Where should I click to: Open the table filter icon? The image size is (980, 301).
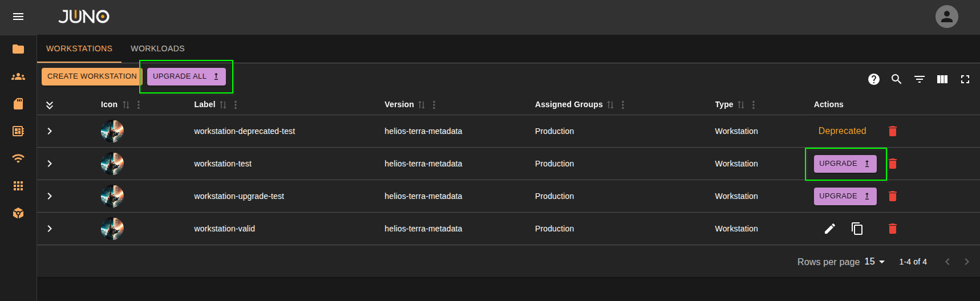(x=919, y=79)
